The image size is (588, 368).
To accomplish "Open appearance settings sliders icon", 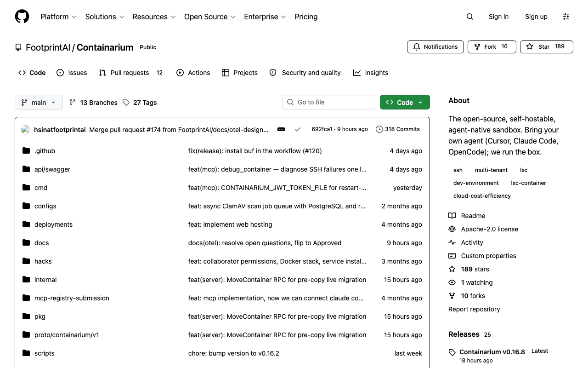I will (566, 17).
